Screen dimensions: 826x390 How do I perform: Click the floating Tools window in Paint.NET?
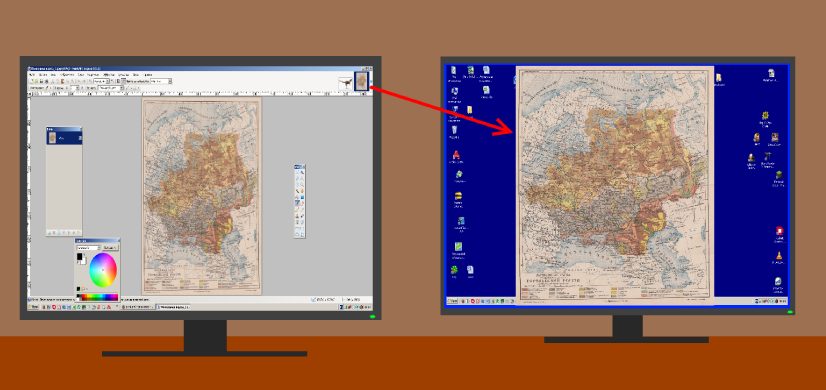[x=300, y=201]
